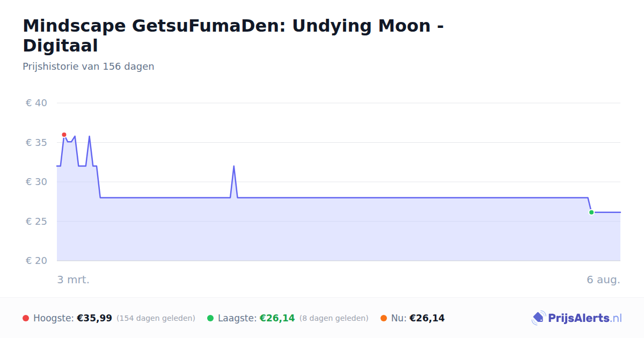This screenshot has height=338, width=644.
Task: Click the Nu €26,14 current price
Action: coord(427,318)
